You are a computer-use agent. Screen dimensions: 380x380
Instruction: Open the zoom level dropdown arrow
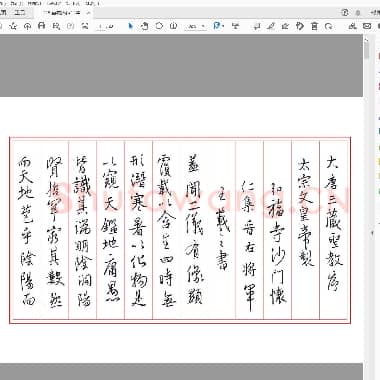203,26
